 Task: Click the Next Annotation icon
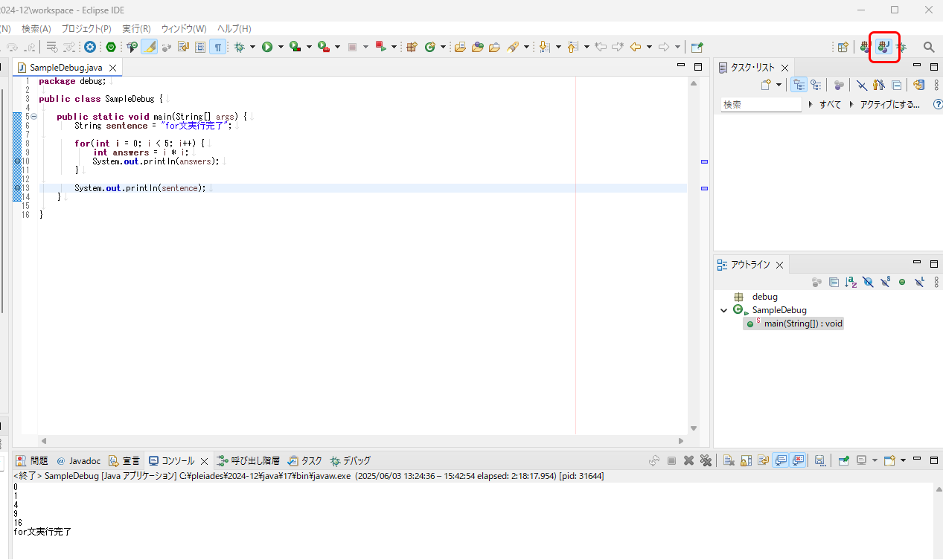pyautogui.click(x=544, y=47)
